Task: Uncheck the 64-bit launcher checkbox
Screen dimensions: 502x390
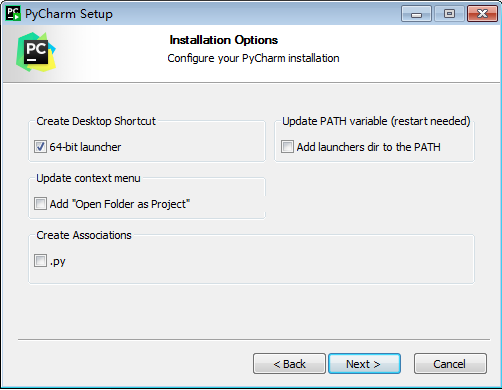Action: 40,147
